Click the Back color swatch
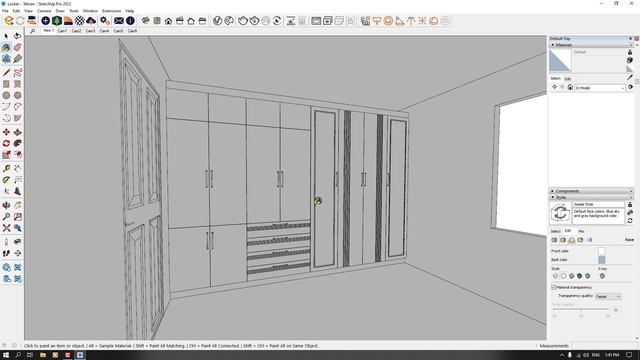This screenshot has width=640, height=360. [602, 260]
